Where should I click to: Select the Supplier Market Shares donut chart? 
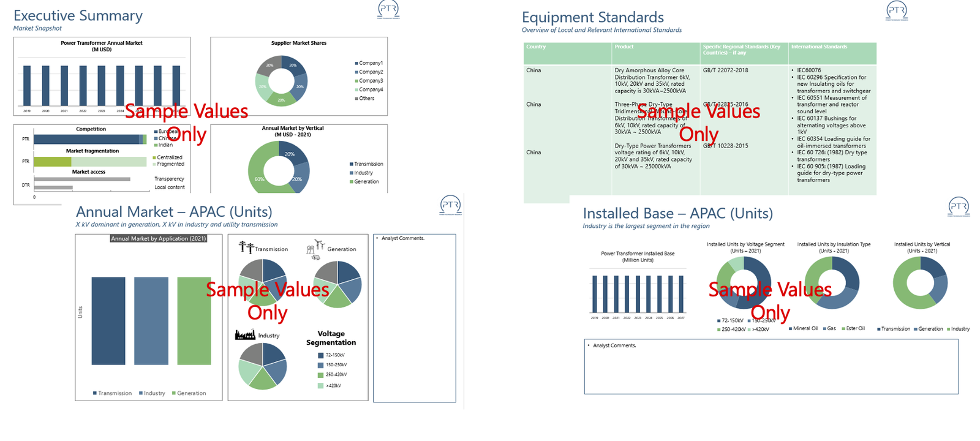pos(281,81)
